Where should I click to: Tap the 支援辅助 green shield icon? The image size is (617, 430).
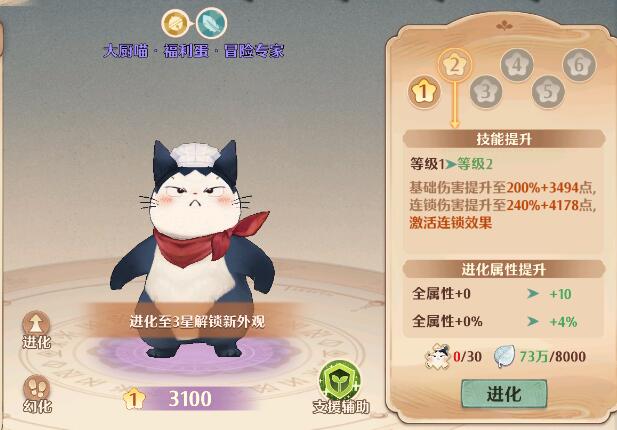point(340,381)
